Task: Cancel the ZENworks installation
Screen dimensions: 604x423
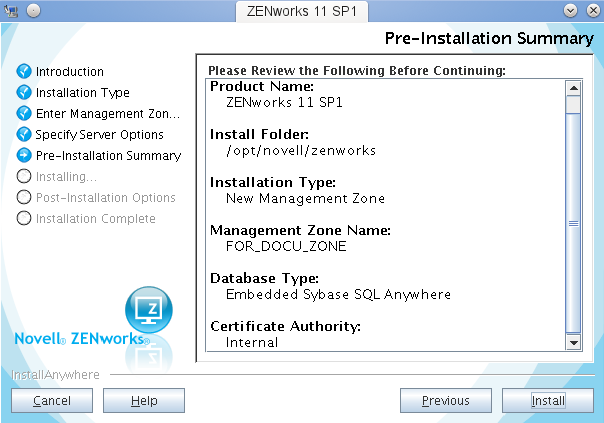Action: click(51, 401)
